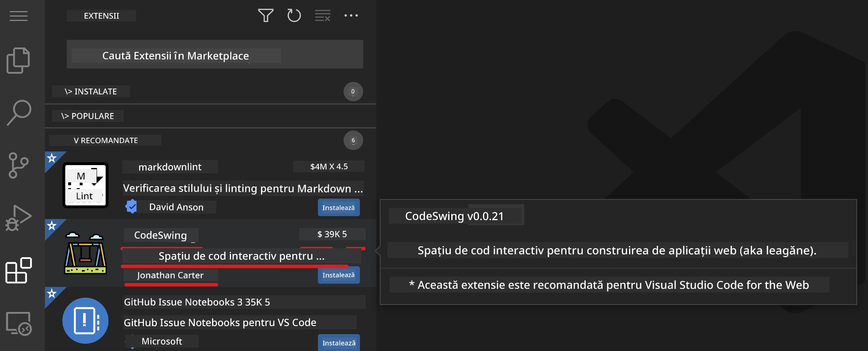Screen dimensions: 868x351
Task: Install the CodeSwing extension
Action: click(x=339, y=275)
